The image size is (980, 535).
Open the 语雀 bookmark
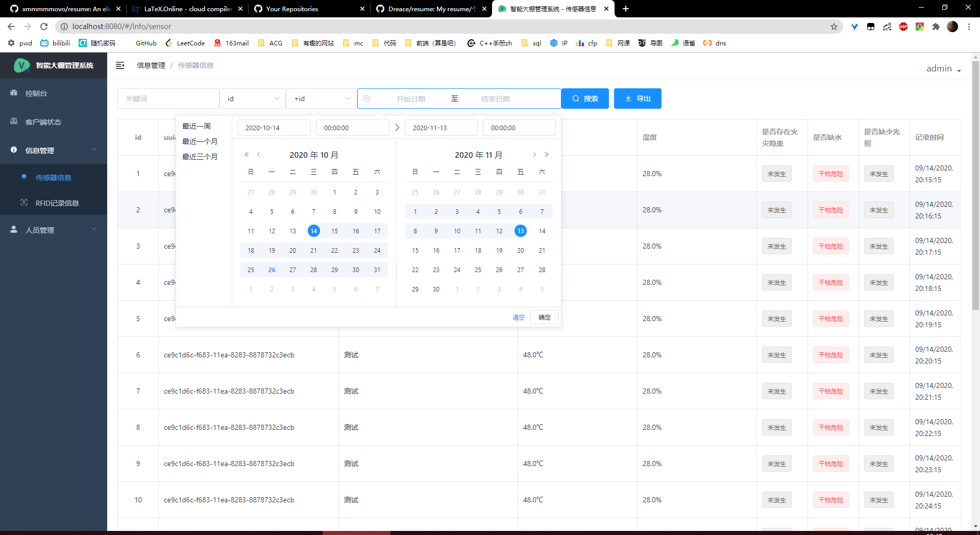tap(683, 43)
